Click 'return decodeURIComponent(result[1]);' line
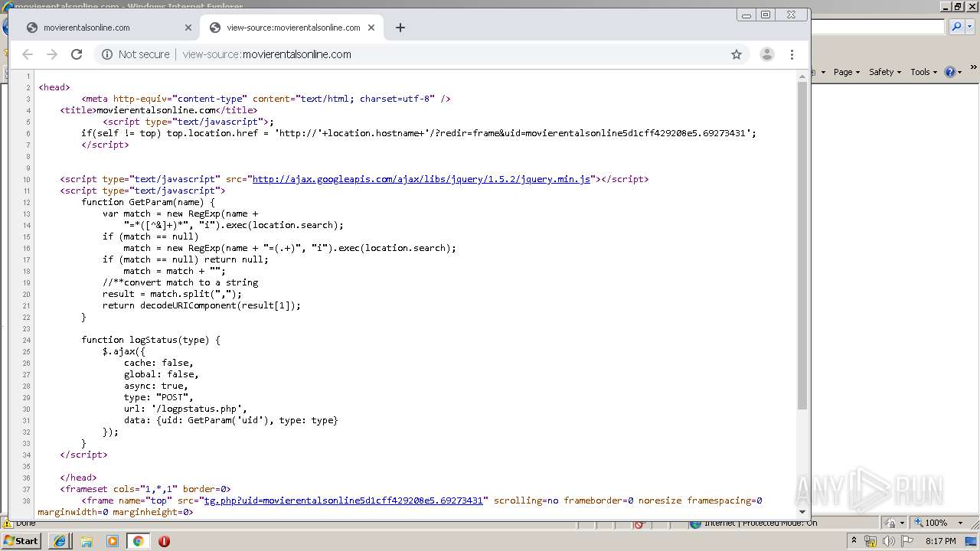 202,305
